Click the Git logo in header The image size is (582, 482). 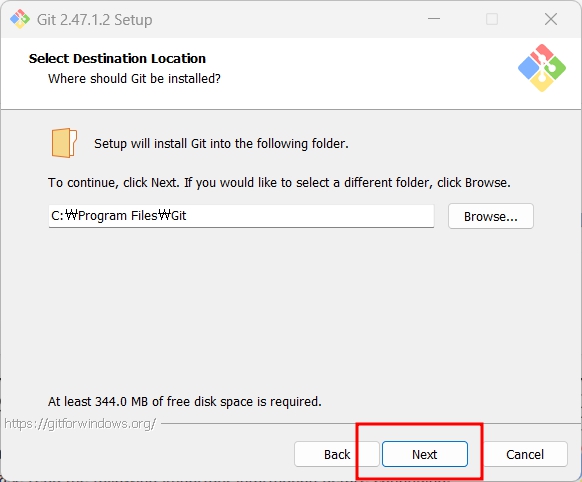pyautogui.click(x=542, y=68)
